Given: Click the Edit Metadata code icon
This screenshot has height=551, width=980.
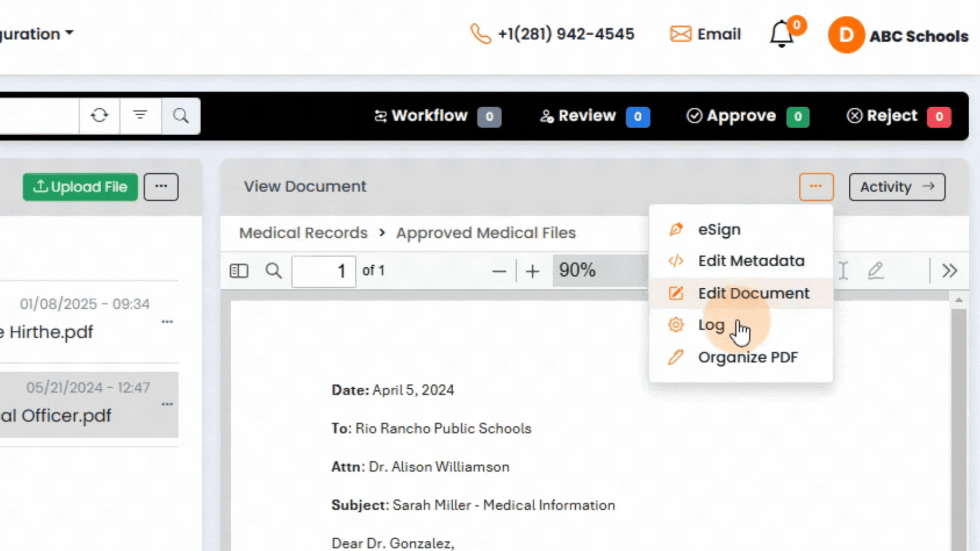Looking at the screenshot, I should click(x=676, y=261).
